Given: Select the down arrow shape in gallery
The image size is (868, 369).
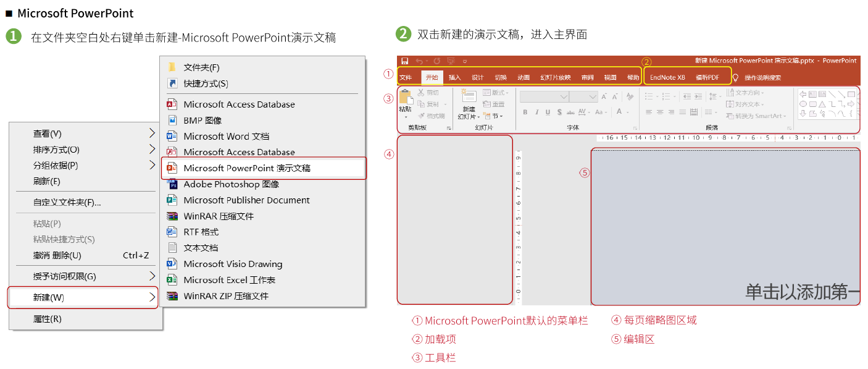Looking at the screenshot, I should click(803, 114).
